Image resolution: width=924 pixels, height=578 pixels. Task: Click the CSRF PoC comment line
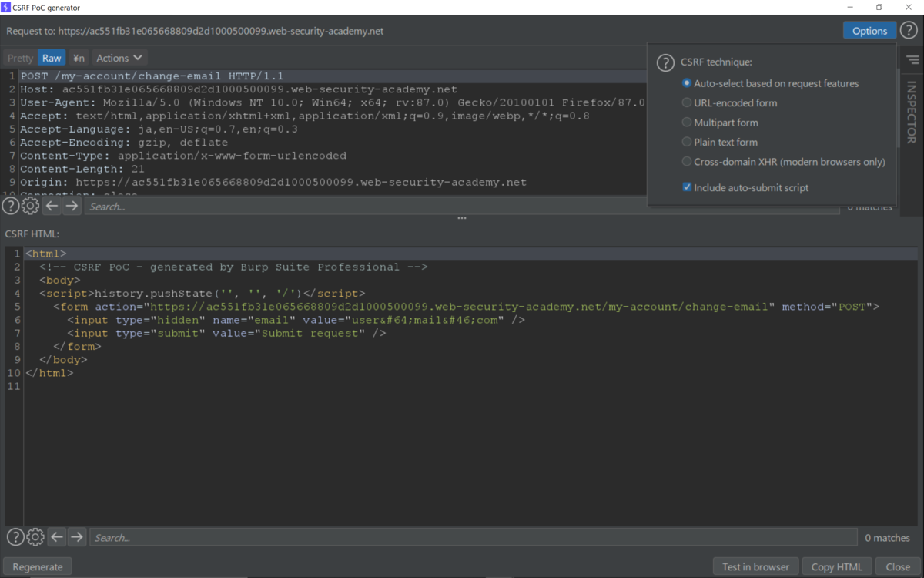[233, 267]
